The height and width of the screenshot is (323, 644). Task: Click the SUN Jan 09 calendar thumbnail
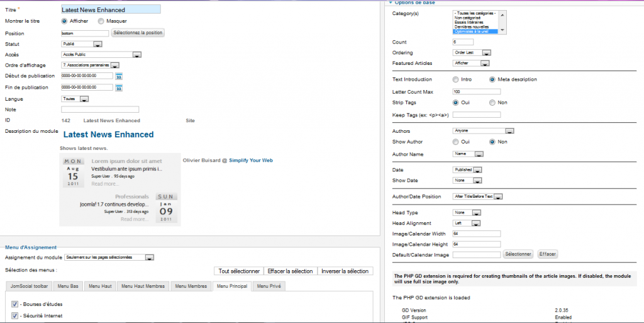pos(165,208)
